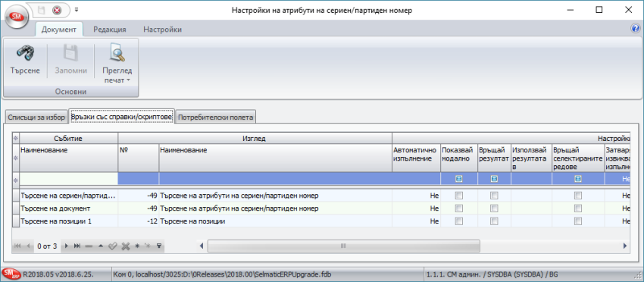Check Връщай результат for Търсене на позиции 1
644x282 pixels.
pos(494,221)
